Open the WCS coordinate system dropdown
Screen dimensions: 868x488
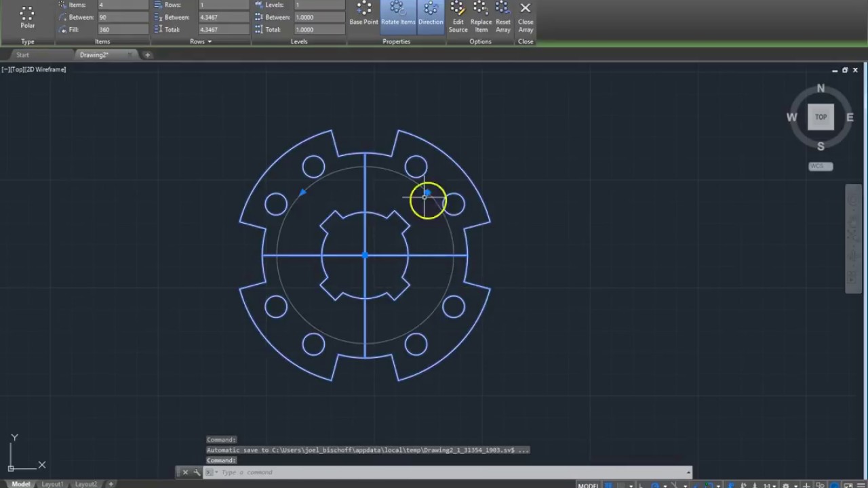pyautogui.click(x=821, y=166)
